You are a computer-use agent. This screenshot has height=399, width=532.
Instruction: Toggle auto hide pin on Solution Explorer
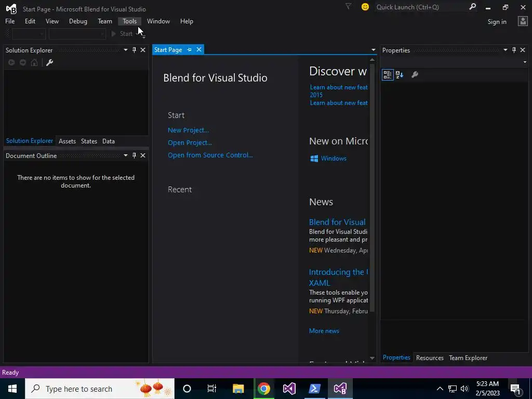coord(135,50)
